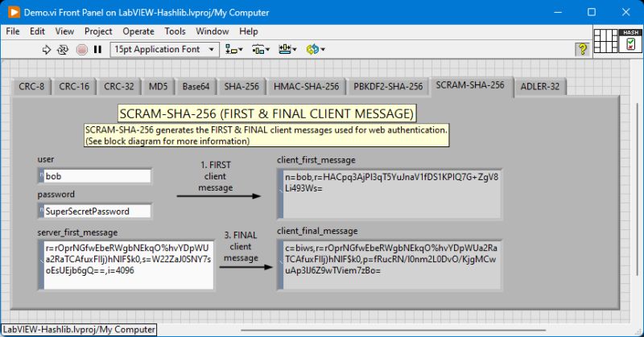
Task: Open the Edit menu
Action: click(x=37, y=31)
